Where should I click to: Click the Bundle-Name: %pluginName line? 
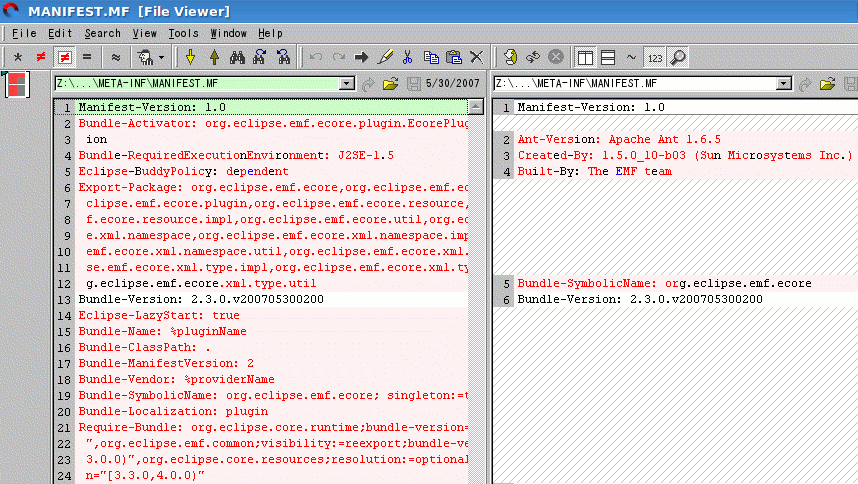click(x=273, y=331)
